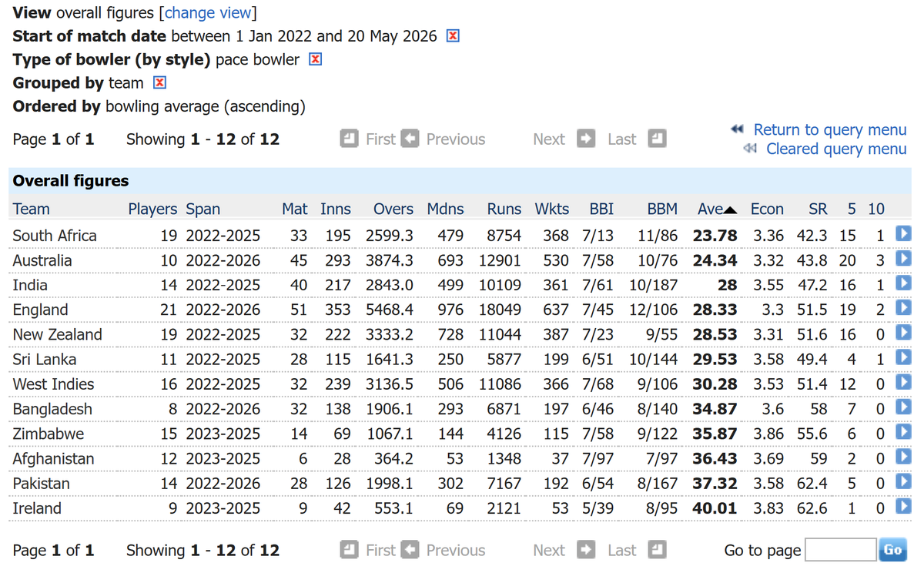The width and height of the screenshot is (924, 573).
Task: Return to query menu
Action: click(x=830, y=129)
